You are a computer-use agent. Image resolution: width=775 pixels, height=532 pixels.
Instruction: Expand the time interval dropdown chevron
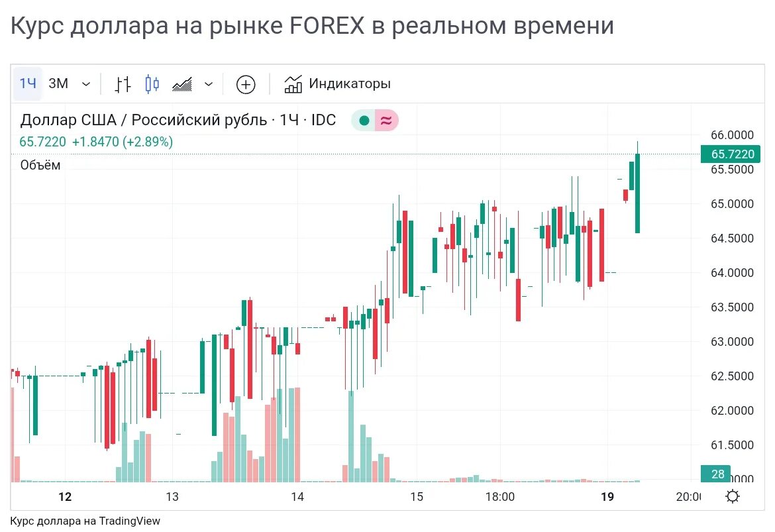pos(86,84)
